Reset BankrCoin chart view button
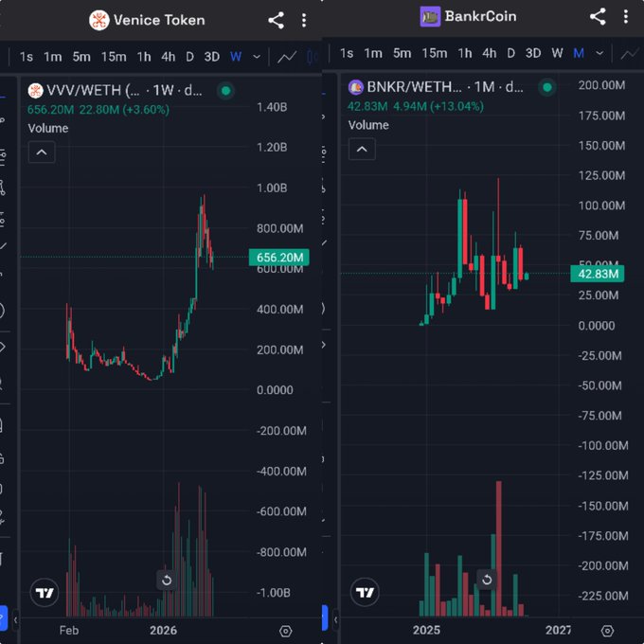This screenshot has height=644, width=644. [487, 580]
